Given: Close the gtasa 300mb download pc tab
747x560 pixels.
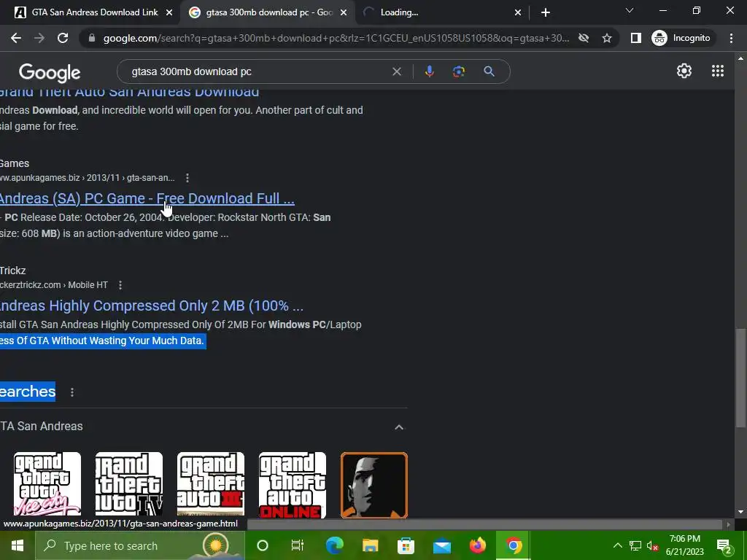Looking at the screenshot, I should (x=344, y=13).
